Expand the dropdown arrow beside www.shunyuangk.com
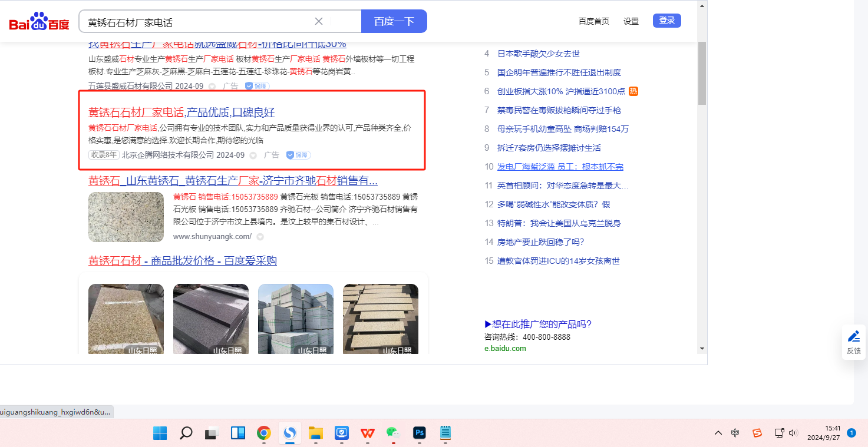The width and height of the screenshot is (868, 447). (260, 237)
